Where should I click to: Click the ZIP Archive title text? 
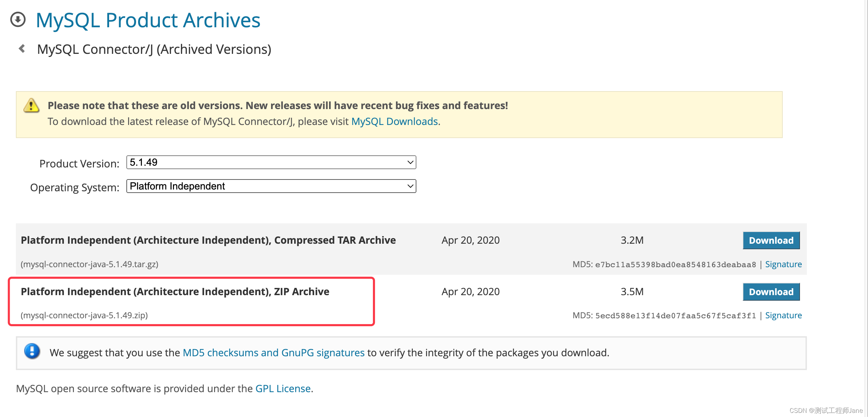click(175, 292)
